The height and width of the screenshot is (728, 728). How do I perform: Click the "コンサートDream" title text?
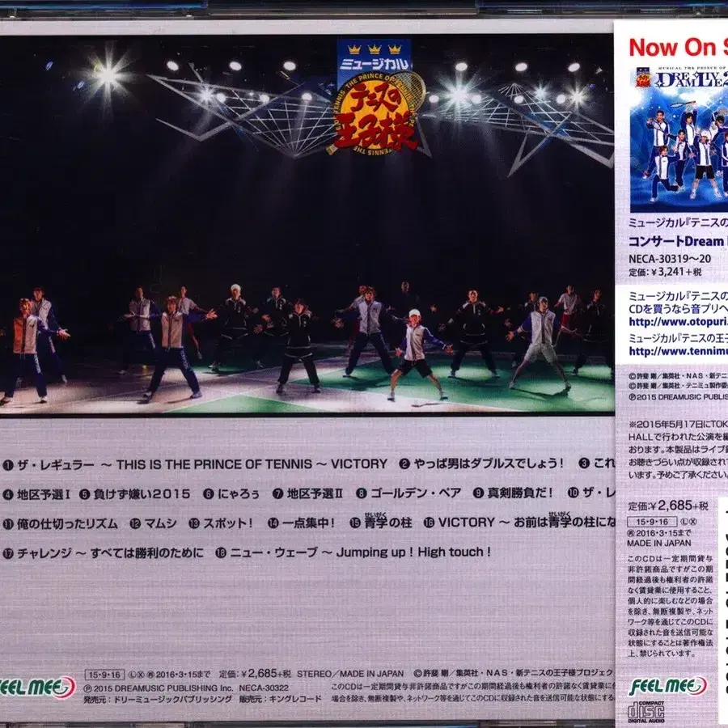678,241
